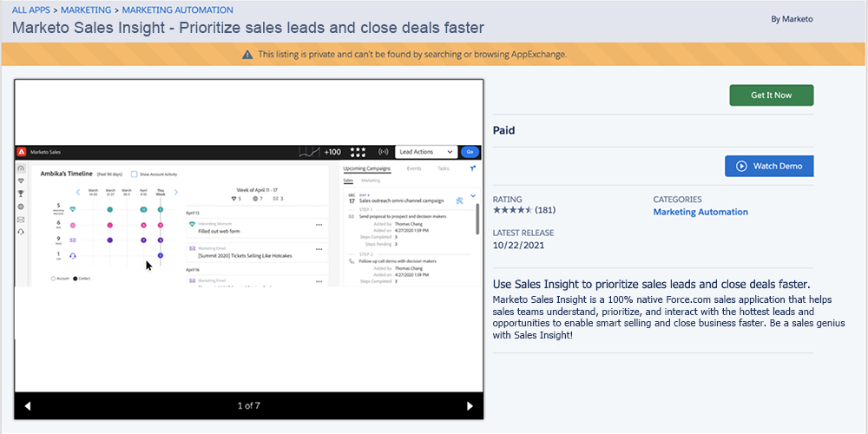Click the email icon beside Step 1

point(351,216)
